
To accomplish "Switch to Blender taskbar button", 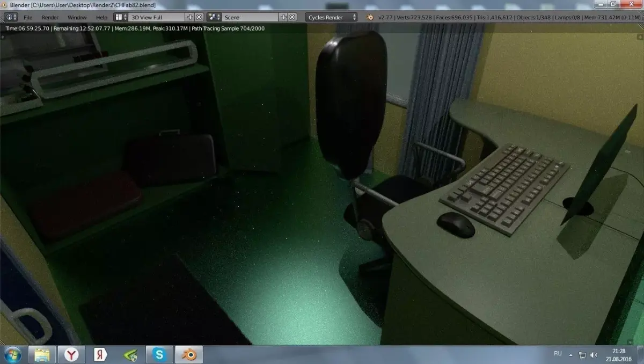I will point(188,354).
